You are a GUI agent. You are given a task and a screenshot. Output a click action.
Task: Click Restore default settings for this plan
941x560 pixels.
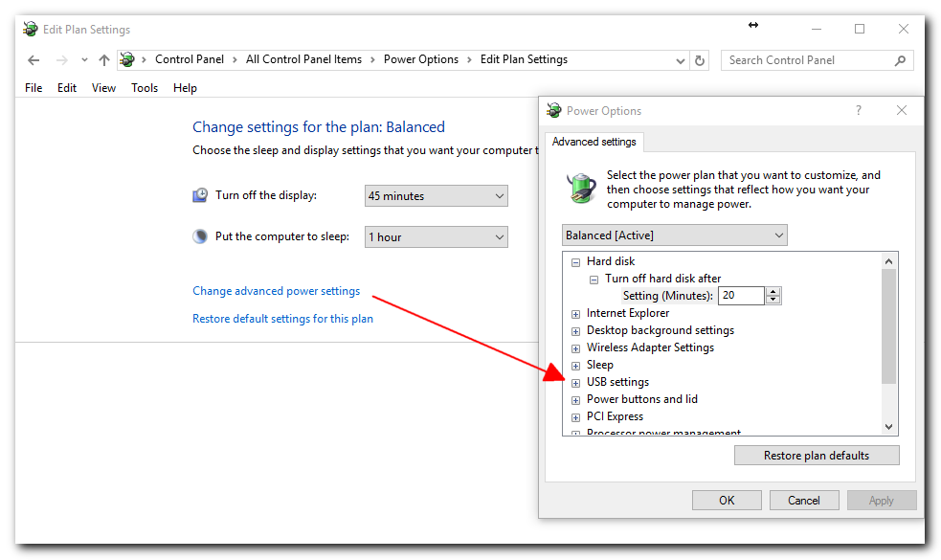point(282,319)
